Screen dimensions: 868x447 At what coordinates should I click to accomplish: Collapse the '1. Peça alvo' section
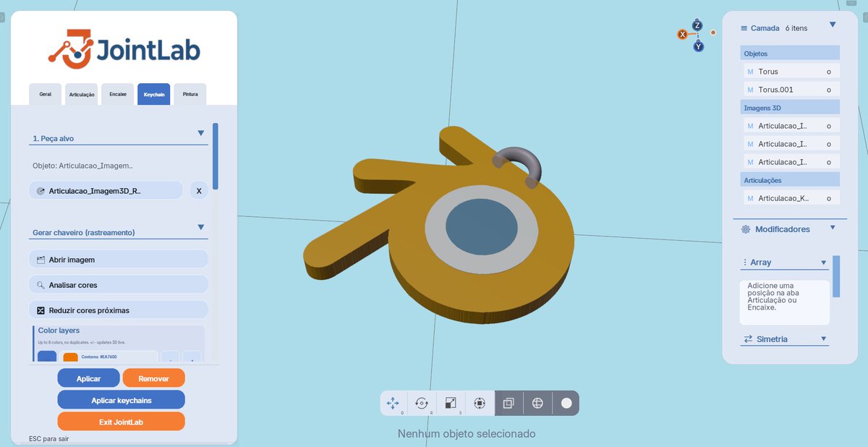[x=201, y=133]
